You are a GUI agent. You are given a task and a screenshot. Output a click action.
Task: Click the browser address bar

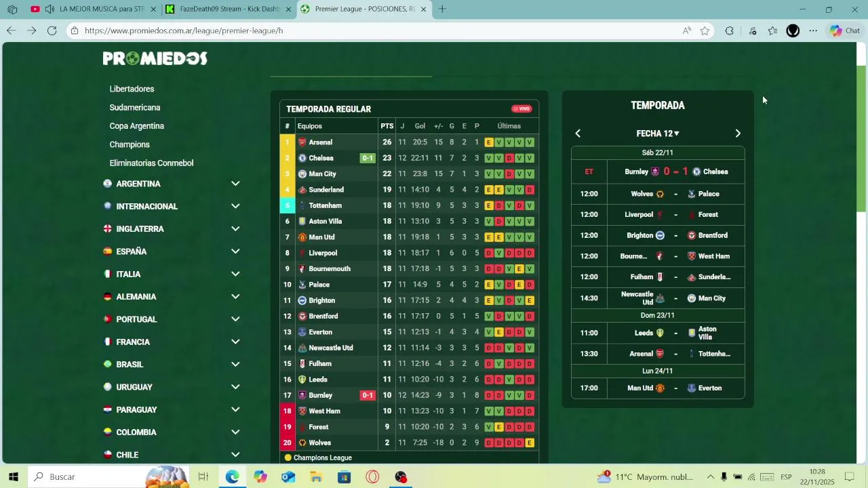[380, 30]
